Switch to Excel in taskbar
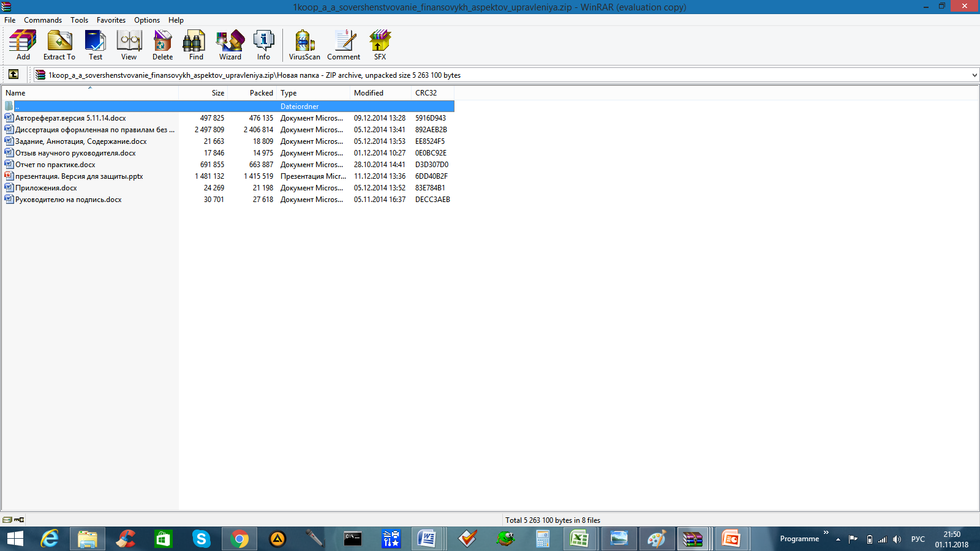 click(x=579, y=539)
